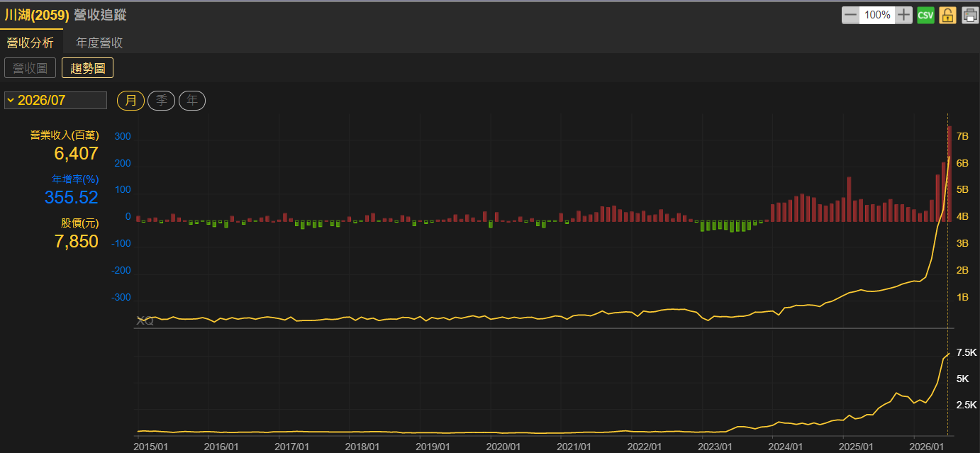
Task: Select the 季 quarterly period toggle
Action: 161,101
